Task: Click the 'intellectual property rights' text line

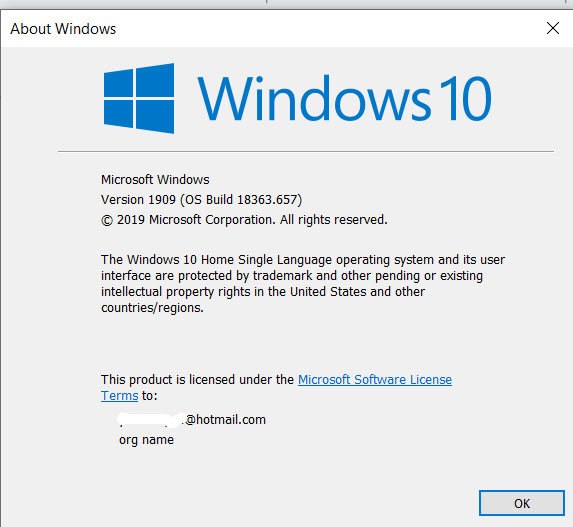Action: click(x=263, y=292)
